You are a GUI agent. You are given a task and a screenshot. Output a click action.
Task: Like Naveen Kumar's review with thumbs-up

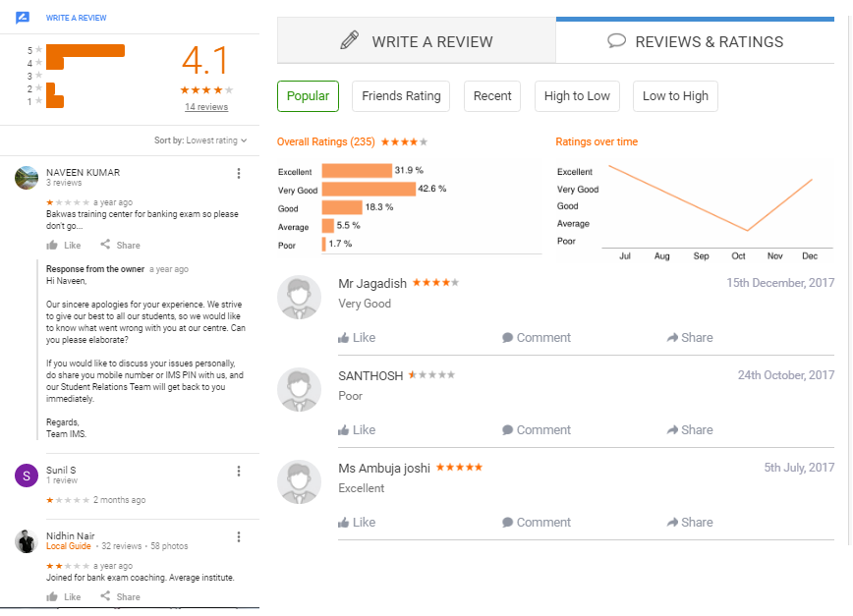64,246
